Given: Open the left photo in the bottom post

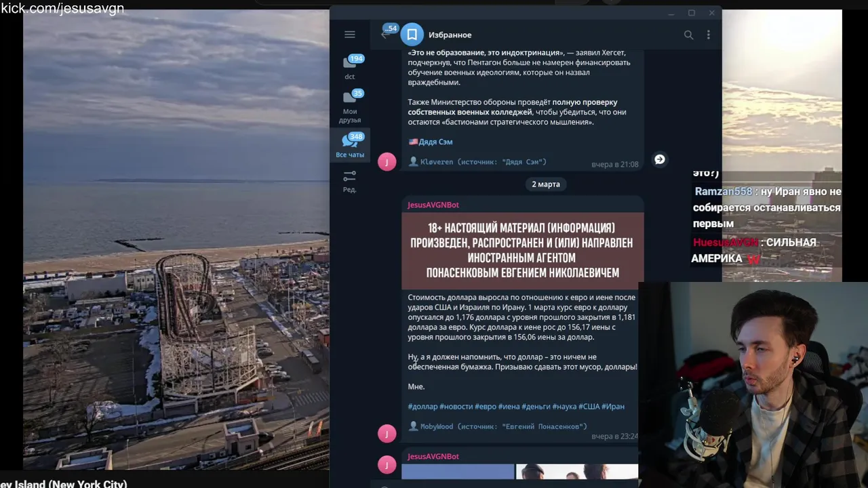Looking at the screenshot, I should tap(458, 472).
